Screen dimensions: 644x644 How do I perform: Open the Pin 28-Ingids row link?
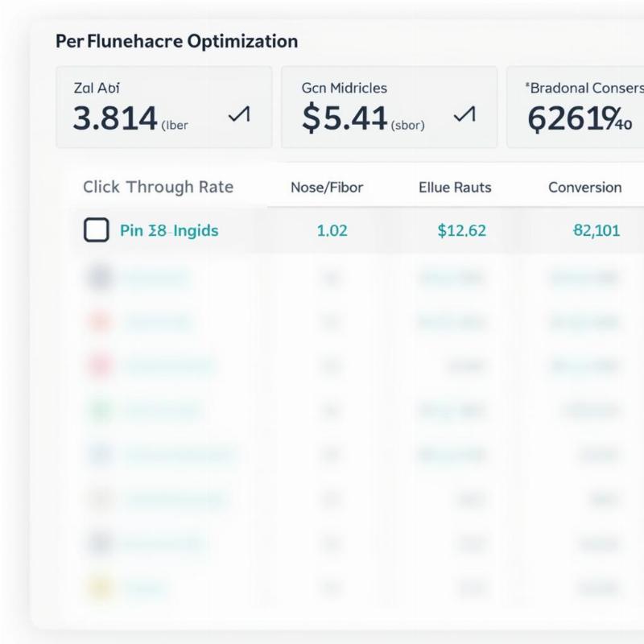tap(169, 231)
